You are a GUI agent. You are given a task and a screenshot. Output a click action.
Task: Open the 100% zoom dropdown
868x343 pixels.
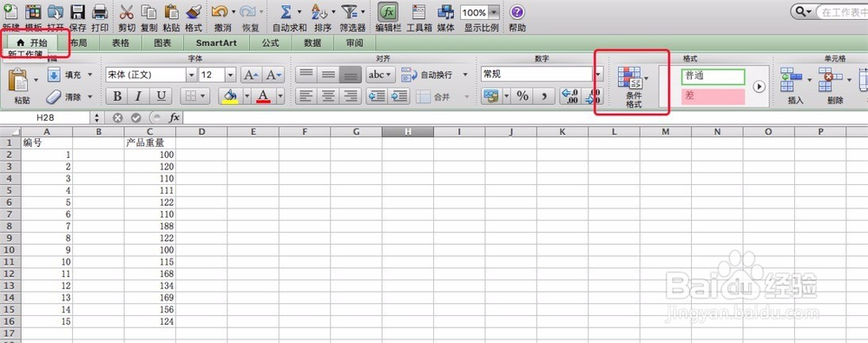(x=493, y=12)
